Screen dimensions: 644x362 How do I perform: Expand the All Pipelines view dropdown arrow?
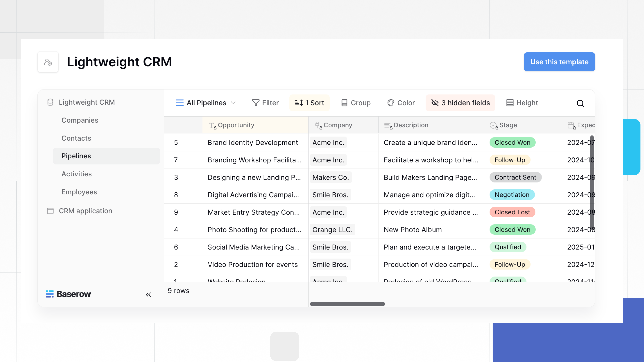(x=233, y=103)
